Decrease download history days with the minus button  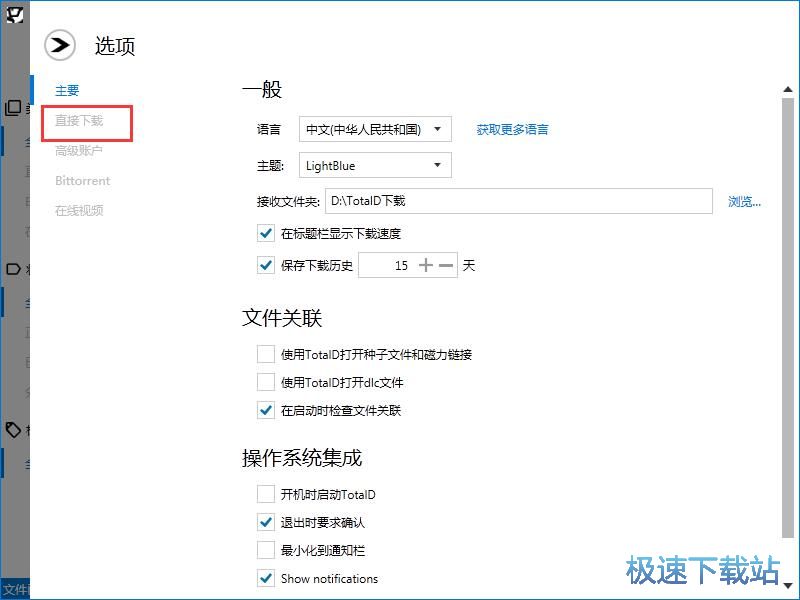pyautogui.click(x=445, y=265)
